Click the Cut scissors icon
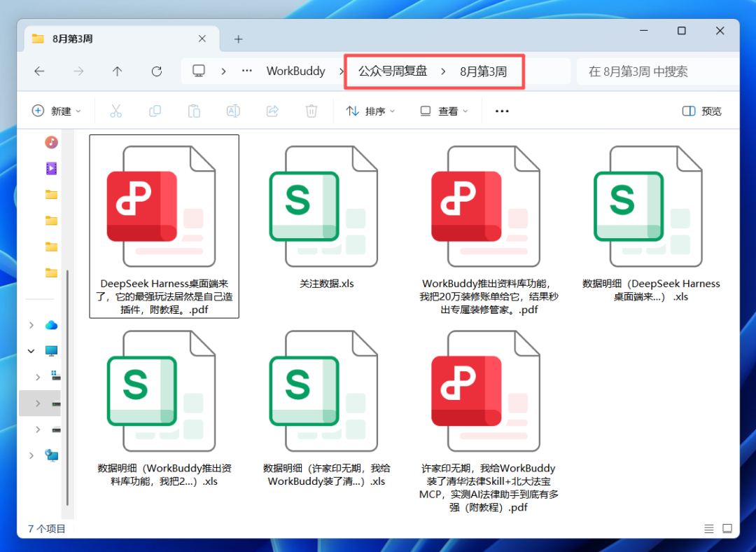756x552 pixels. point(115,111)
